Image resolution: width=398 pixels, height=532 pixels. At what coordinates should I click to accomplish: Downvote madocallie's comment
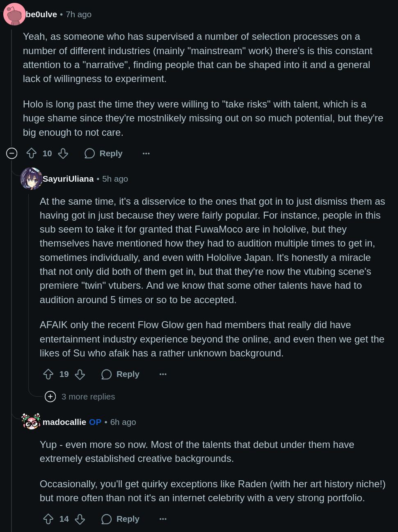tap(80, 519)
